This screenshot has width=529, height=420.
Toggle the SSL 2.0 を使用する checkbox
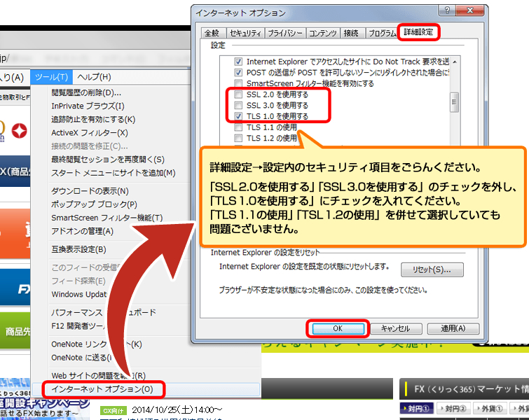click(x=238, y=94)
